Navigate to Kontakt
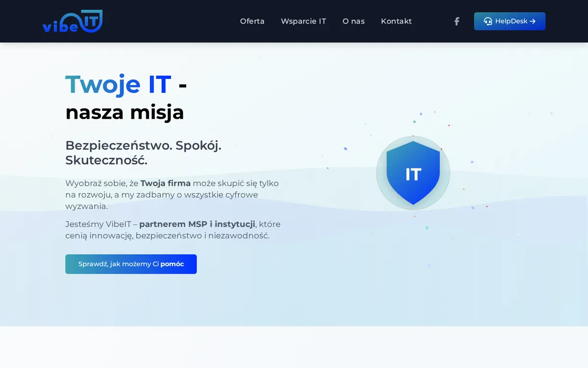588x368 pixels. [396, 21]
